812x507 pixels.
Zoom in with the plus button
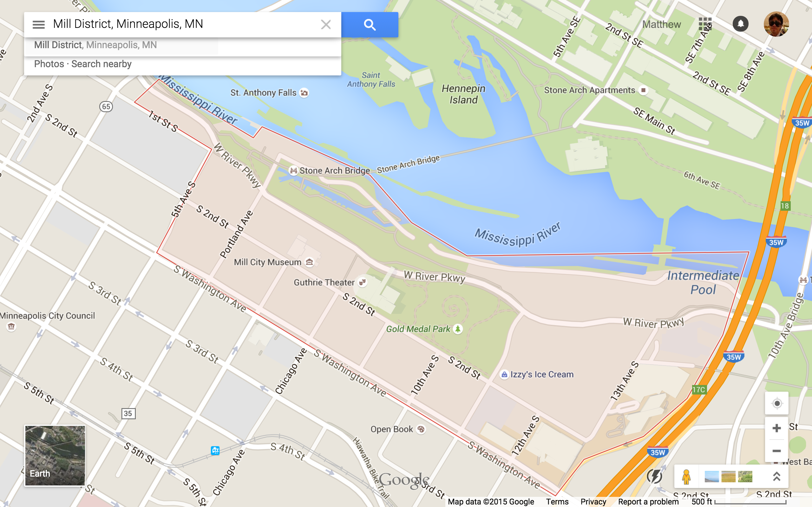(777, 428)
